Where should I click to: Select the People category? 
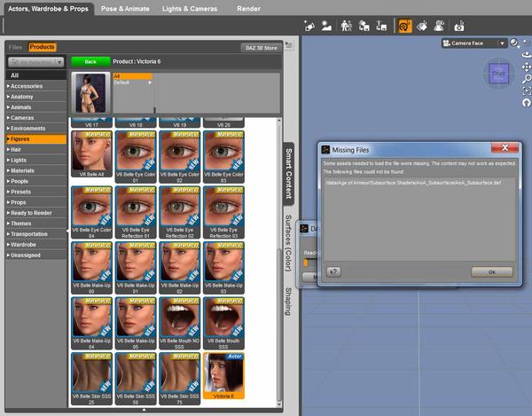(36, 181)
